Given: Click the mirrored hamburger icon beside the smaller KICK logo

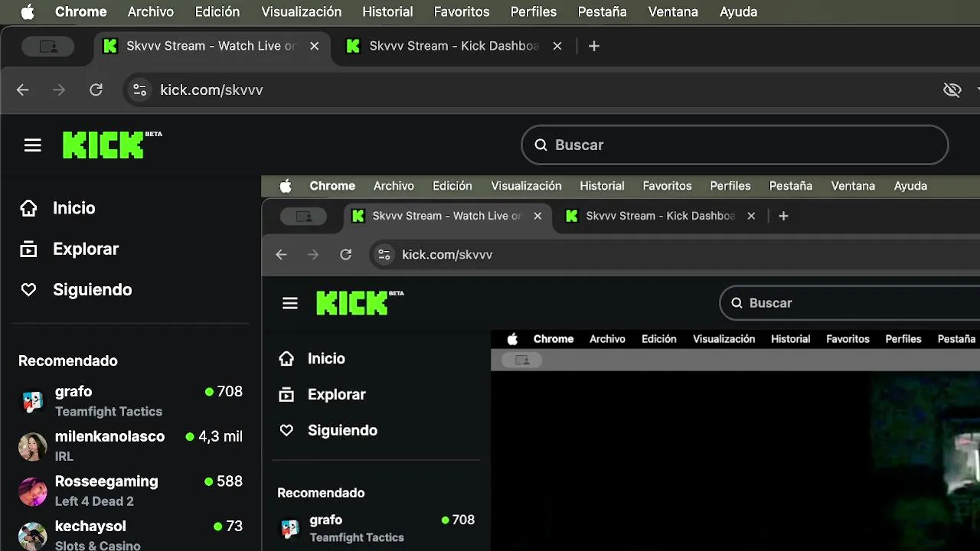Looking at the screenshot, I should point(289,303).
